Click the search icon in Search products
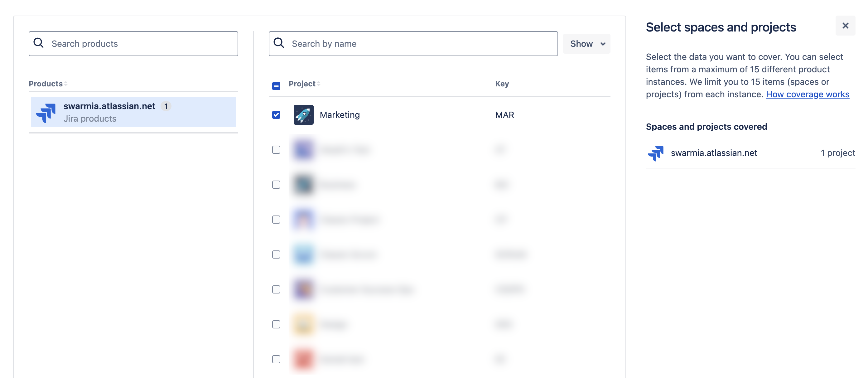The height and width of the screenshot is (378, 868). [39, 43]
